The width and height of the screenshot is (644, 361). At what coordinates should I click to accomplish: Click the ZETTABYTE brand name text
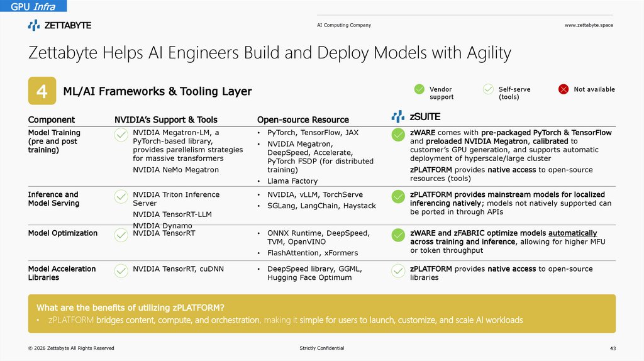click(x=68, y=25)
